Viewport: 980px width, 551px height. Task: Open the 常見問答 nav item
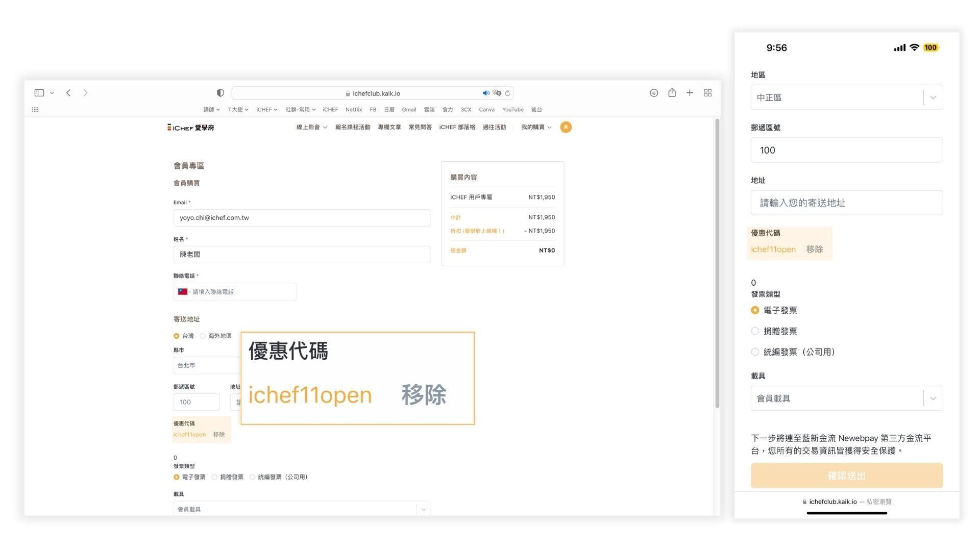pos(420,127)
